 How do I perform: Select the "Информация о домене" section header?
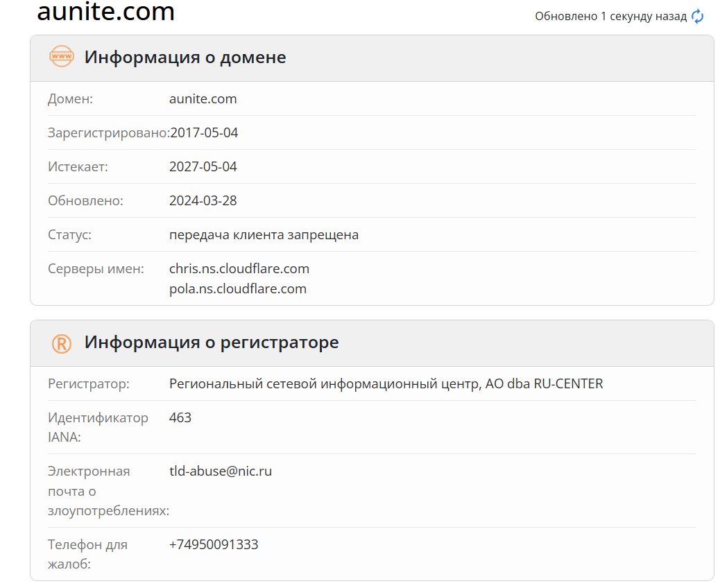tap(185, 57)
